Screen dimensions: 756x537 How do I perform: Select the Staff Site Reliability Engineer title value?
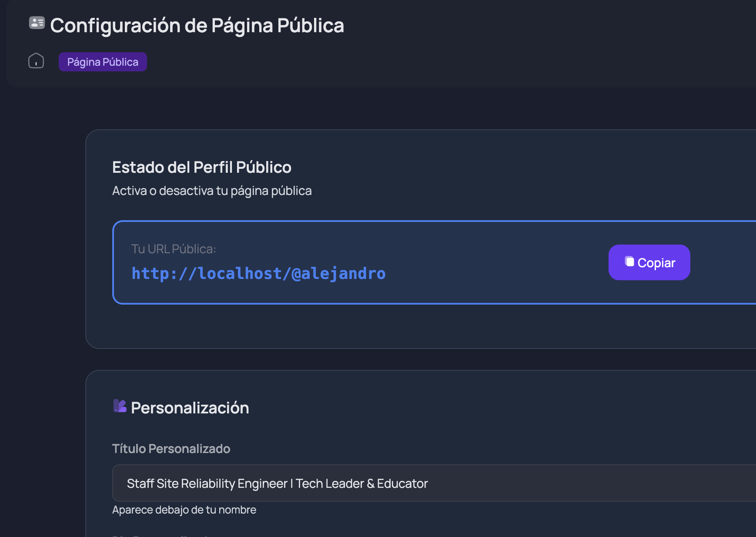tap(277, 483)
